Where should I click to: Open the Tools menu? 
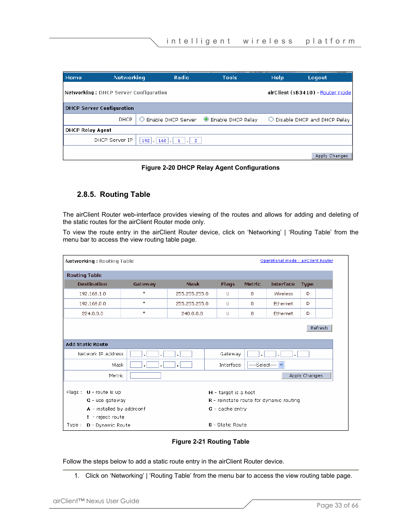coord(230,78)
